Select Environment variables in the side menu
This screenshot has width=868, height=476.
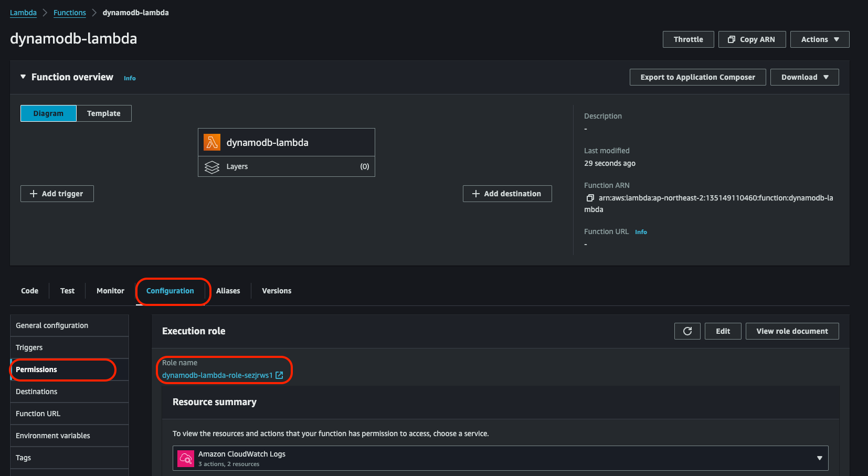tap(69, 436)
